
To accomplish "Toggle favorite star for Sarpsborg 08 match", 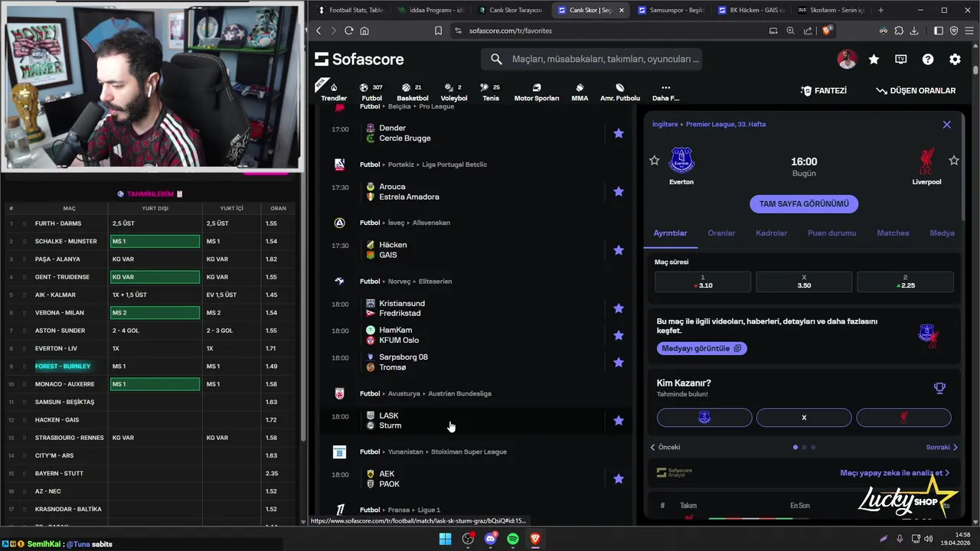I will tap(619, 362).
